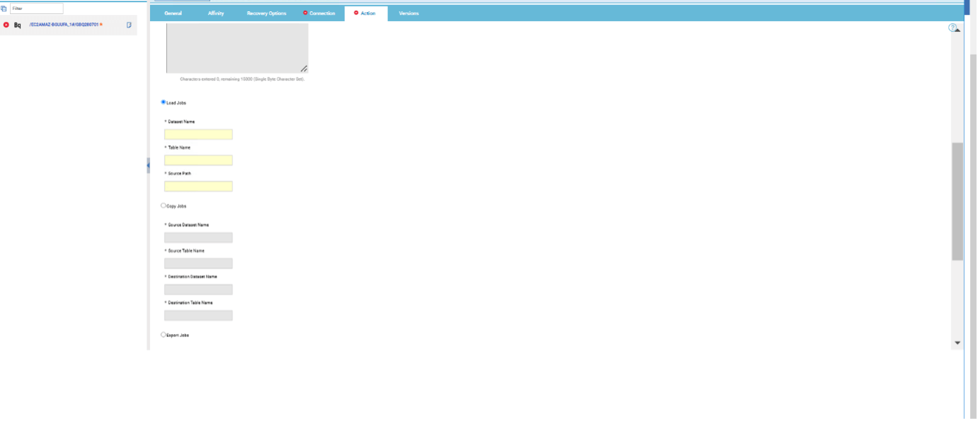Click the red error icon beside Bq job
The width and height of the screenshot is (980, 421).
pos(6,25)
